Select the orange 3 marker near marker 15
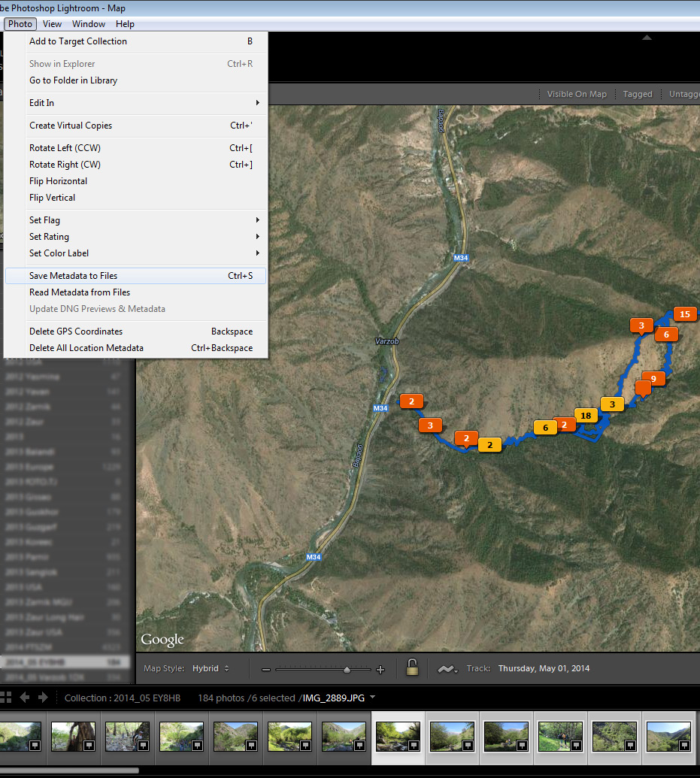Screen dimensions: 700x778 [641, 326]
